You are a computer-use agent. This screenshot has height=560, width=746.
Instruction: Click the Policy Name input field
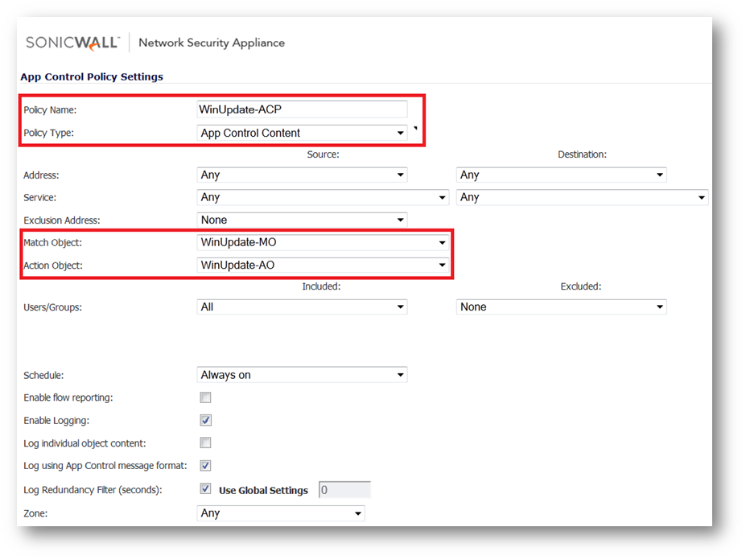coord(302,109)
